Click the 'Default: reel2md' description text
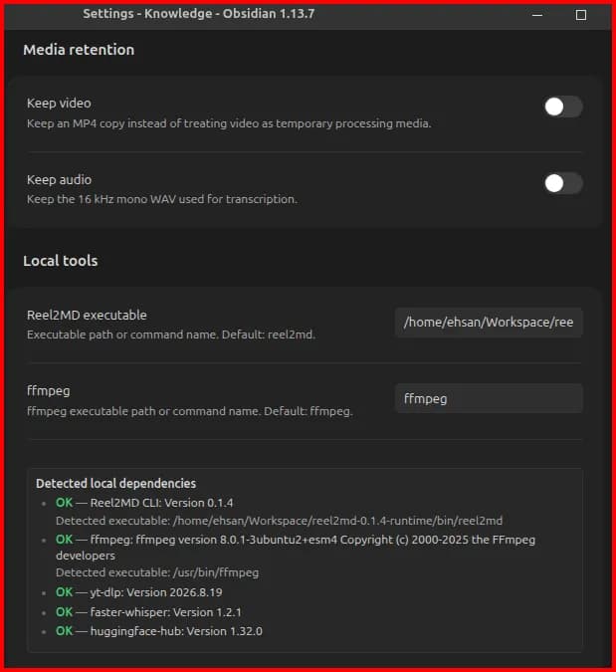Image resolution: width=616 pixels, height=672 pixels. pyautogui.click(x=171, y=335)
